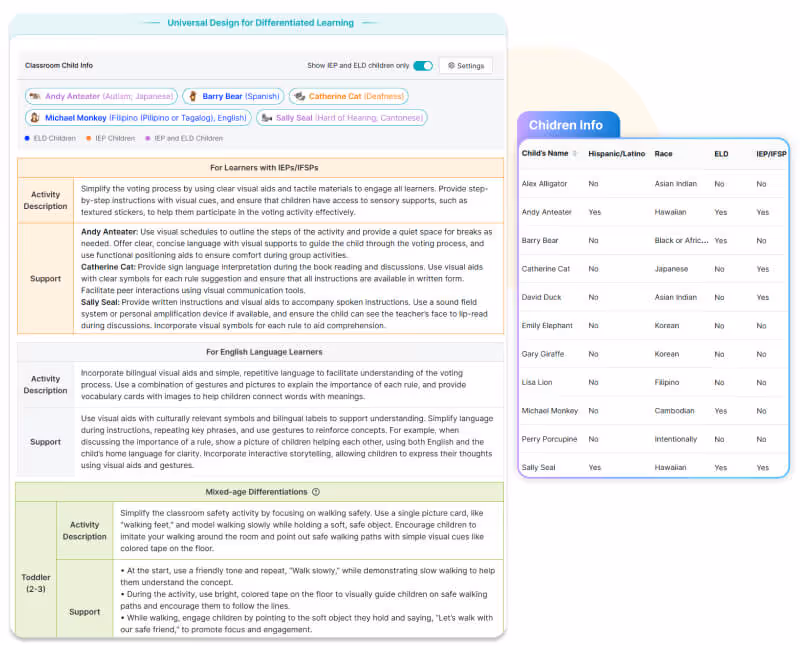Open the Chidren Info tab
This screenshot has height=650, width=800.
(568, 125)
